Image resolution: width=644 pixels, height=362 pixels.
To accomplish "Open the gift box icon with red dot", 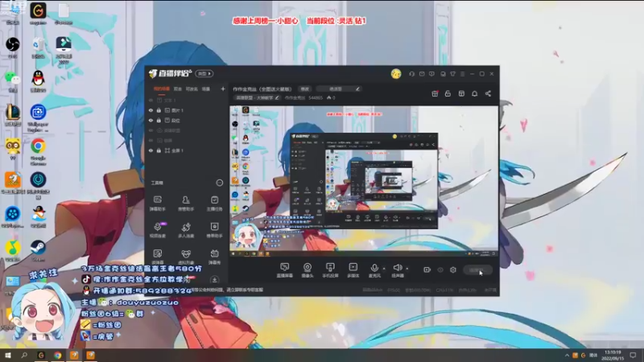I will point(435,93).
